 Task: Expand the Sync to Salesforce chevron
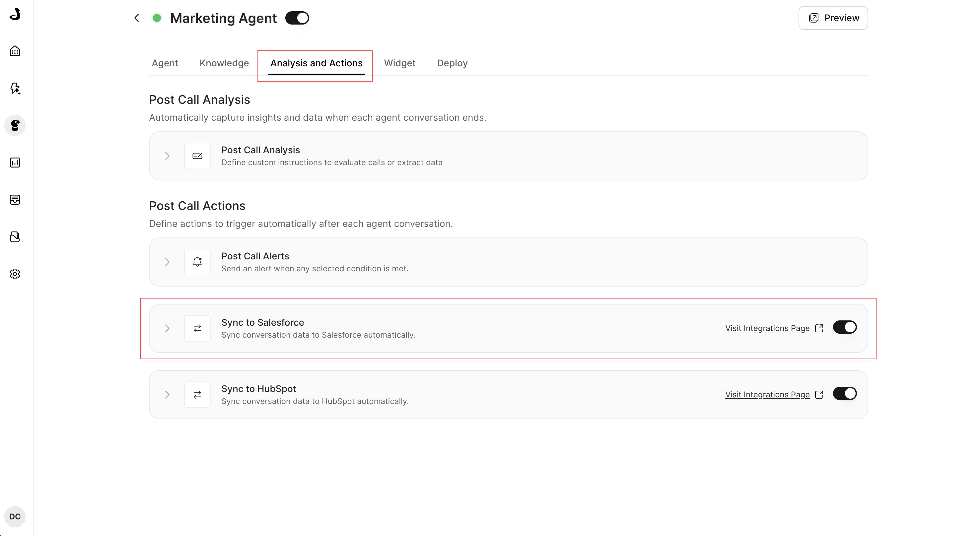[x=167, y=328]
